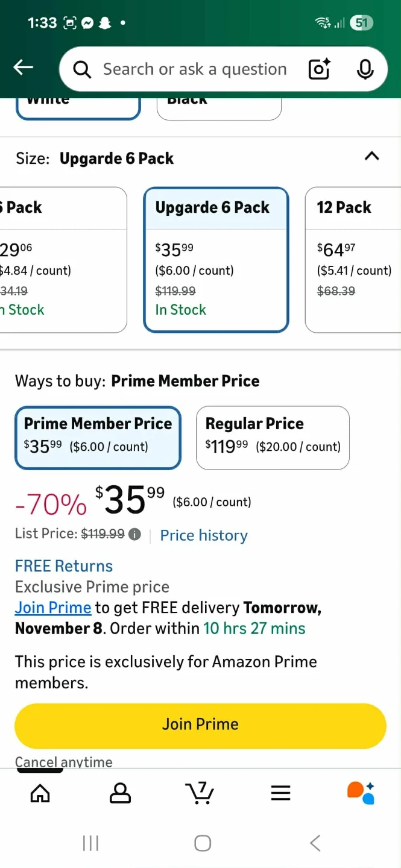Select the Upgarde 6 Pack size card
401x868 pixels.
point(216,260)
